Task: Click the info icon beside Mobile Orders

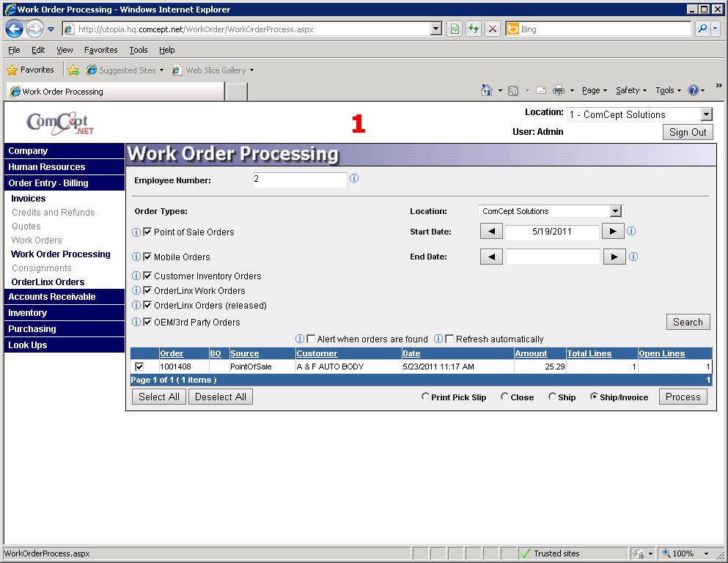Action: point(136,257)
